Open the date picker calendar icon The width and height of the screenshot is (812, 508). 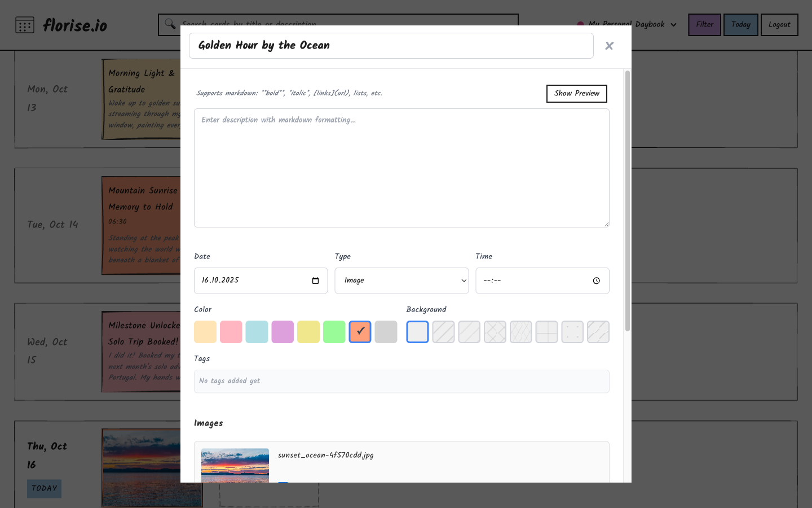(x=315, y=281)
